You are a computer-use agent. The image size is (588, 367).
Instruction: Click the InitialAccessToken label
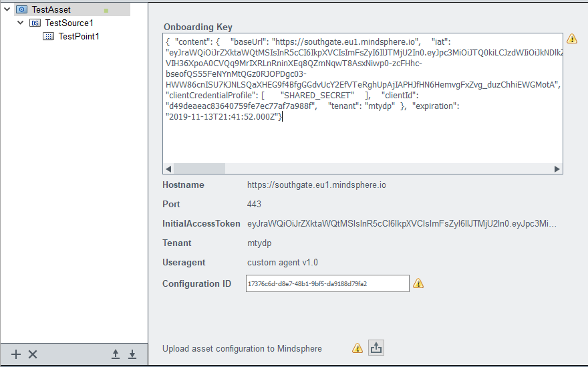(x=201, y=224)
